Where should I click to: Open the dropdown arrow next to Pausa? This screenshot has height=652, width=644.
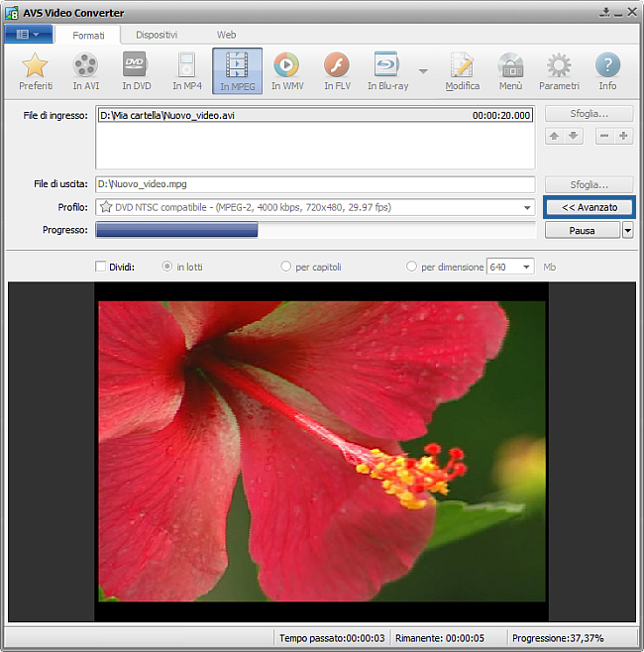click(x=628, y=231)
